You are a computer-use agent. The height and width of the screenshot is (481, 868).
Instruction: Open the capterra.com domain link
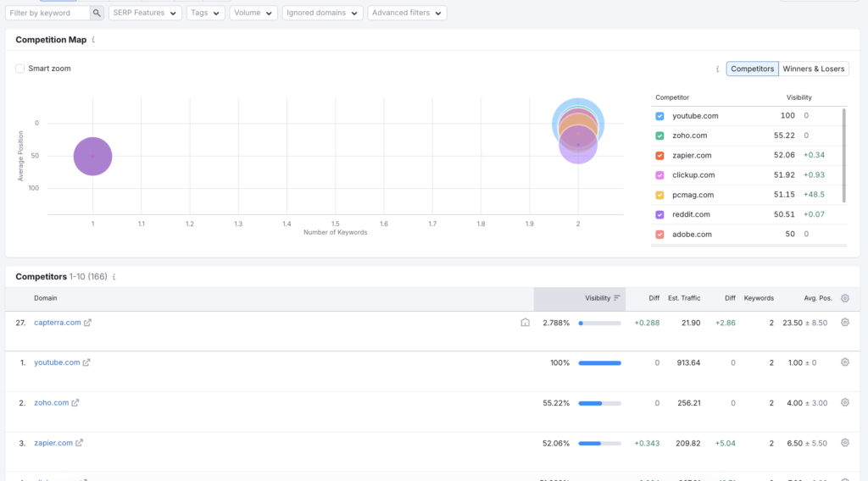(58, 323)
